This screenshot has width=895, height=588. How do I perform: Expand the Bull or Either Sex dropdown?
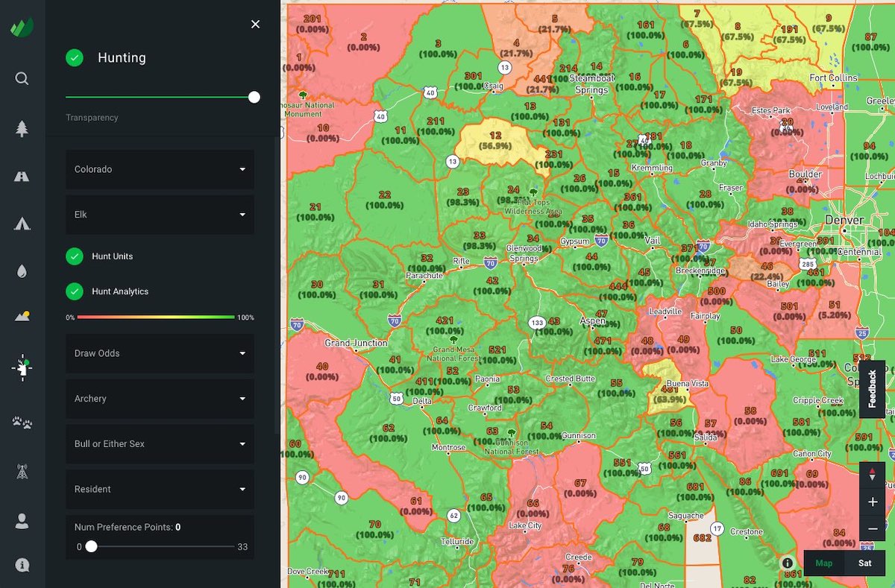160,444
